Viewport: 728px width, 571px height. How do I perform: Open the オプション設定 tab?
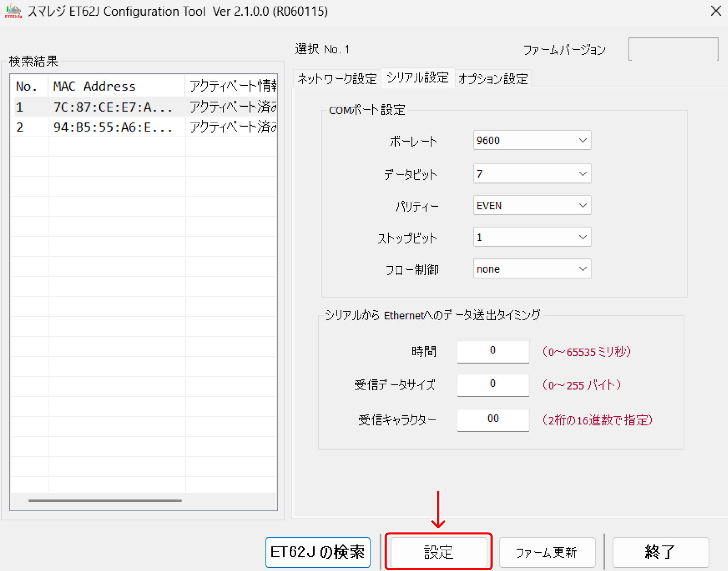coord(493,79)
